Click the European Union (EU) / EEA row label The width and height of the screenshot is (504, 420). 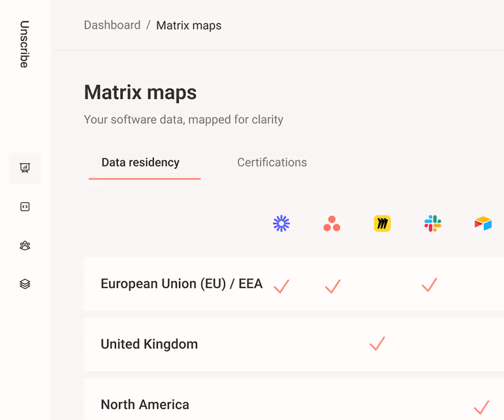181,284
